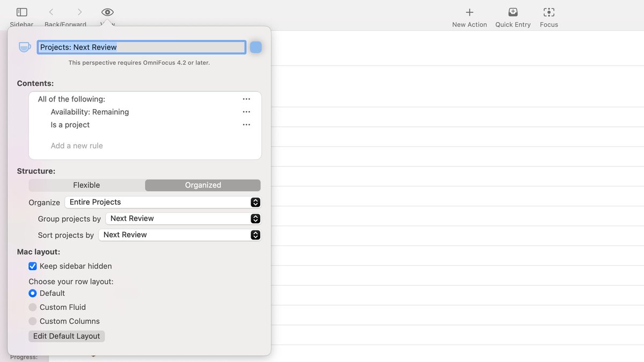The height and width of the screenshot is (362, 644).
Task: Go back with the left chevron
Action: coord(51,12)
